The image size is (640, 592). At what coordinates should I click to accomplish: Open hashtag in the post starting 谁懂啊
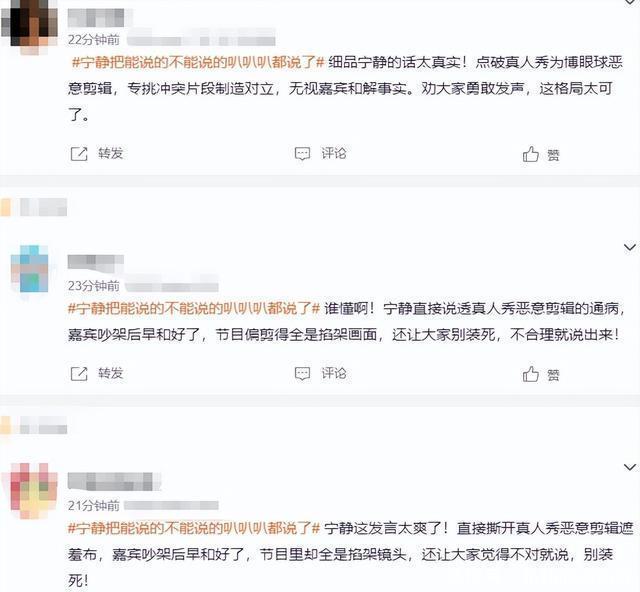coord(194,308)
